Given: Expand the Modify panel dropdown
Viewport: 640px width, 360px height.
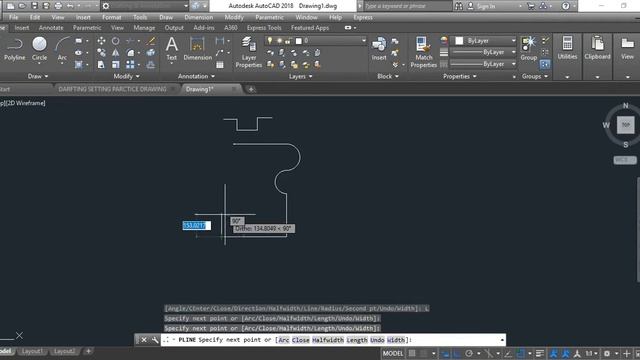Looking at the screenshot, I should (x=126, y=76).
